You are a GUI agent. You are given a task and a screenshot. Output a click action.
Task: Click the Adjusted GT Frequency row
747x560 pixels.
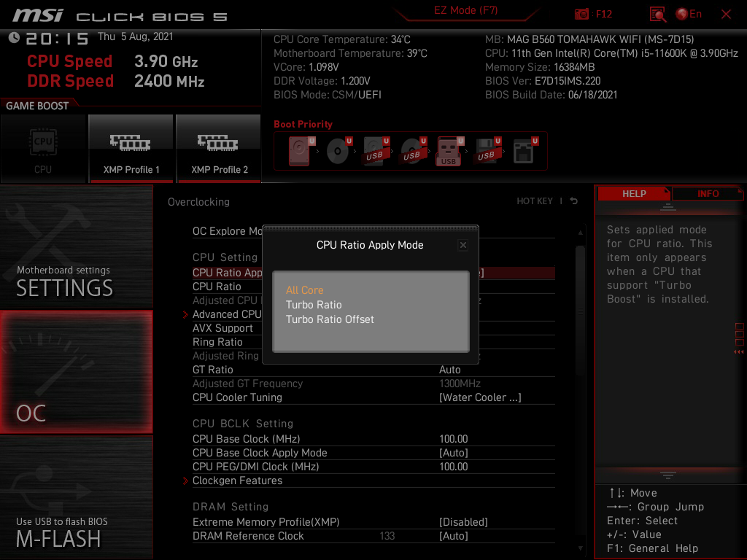(373, 384)
